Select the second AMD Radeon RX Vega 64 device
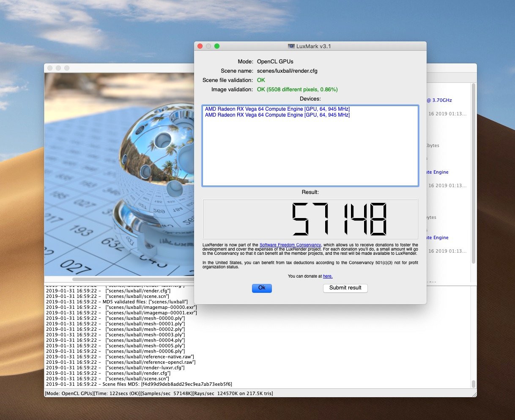The height and width of the screenshot is (420, 515). 277,115
